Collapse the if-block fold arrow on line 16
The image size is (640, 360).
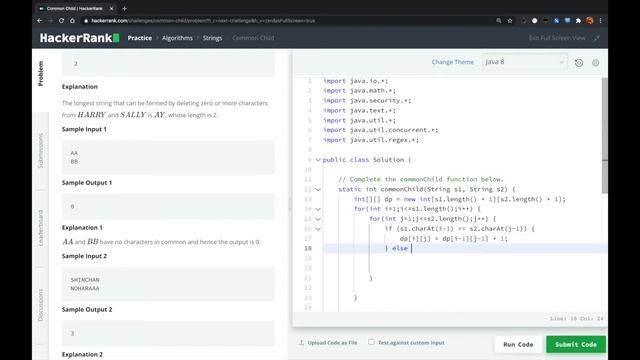pyautogui.click(x=318, y=229)
